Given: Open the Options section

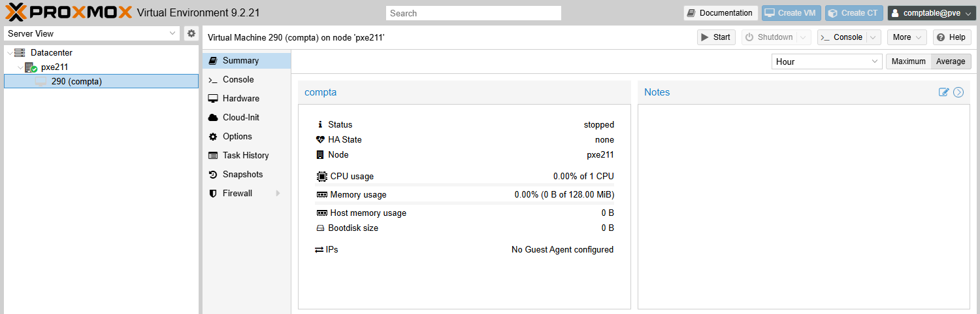Looking at the screenshot, I should coord(247,136).
